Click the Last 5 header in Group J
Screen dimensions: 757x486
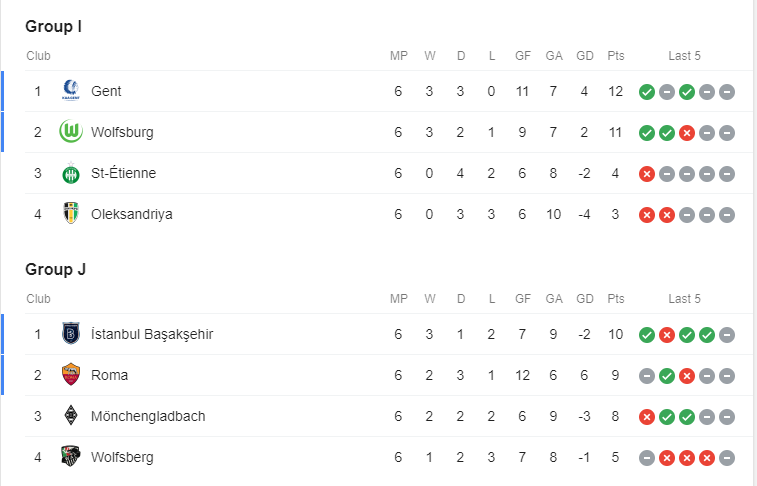coord(685,299)
